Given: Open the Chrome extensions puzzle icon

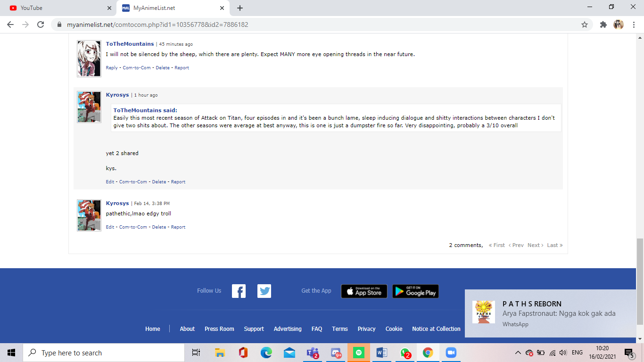Looking at the screenshot, I should [x=603, y=25].
